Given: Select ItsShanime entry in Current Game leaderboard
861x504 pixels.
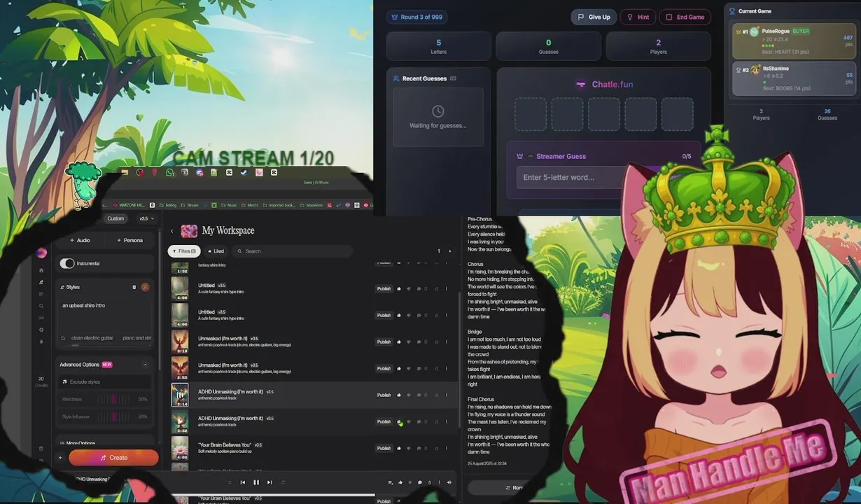Looking at the screenshot, I should coord(794,78).
